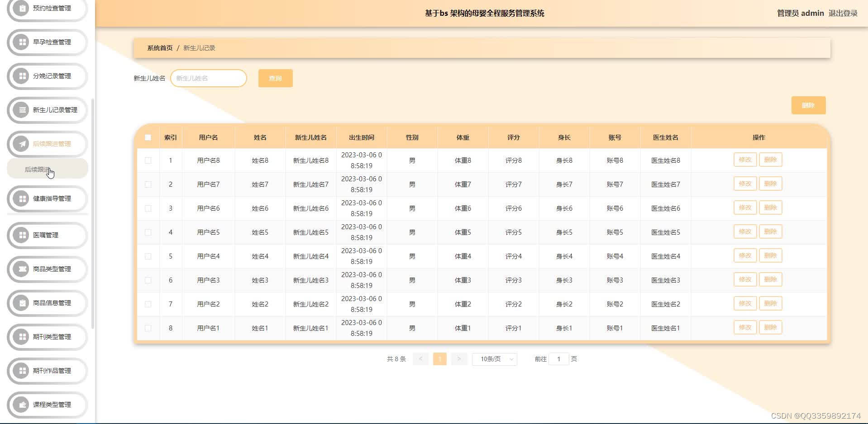Check the row for 用户名7
The image size is (868, 424).
(x=148, y=184)
